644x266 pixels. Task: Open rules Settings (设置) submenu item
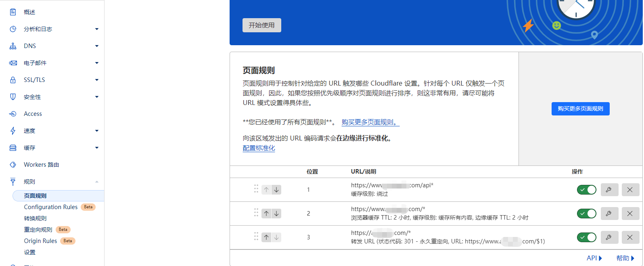(29, 252)
